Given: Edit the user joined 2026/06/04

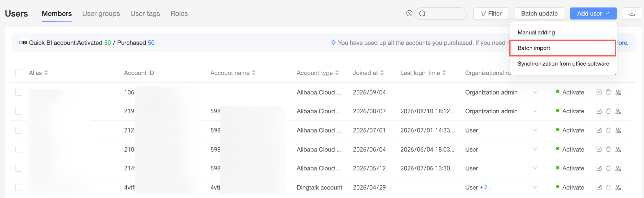Looking at the screenshot, I should coord(599,149).
